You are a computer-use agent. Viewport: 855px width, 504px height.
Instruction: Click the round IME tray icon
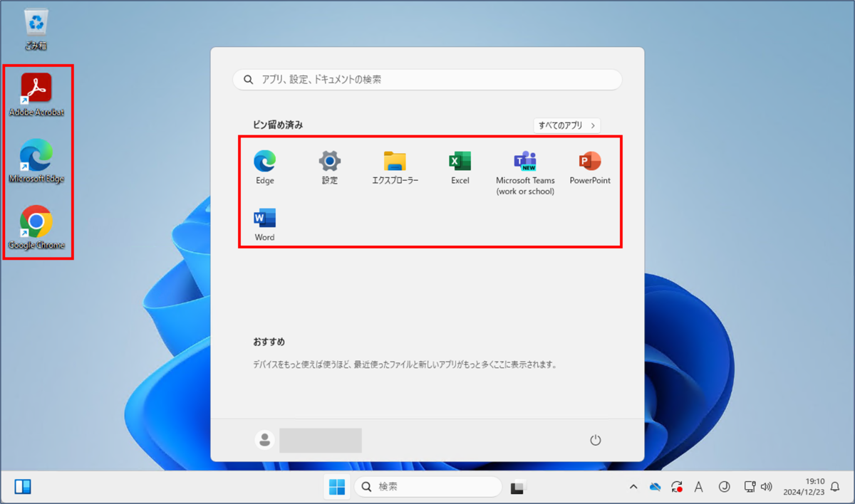pyautogui.click(x=725, y=487)
